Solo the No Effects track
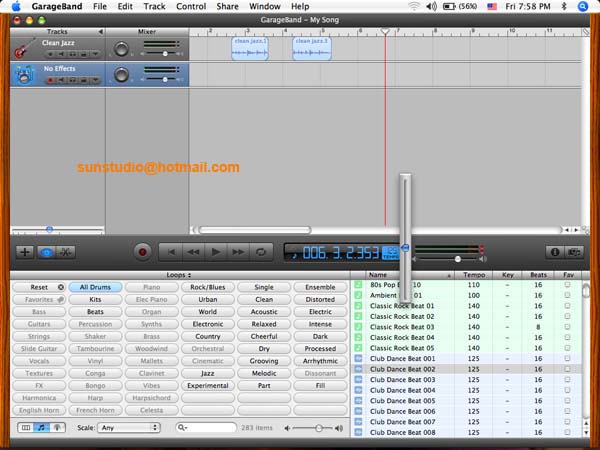 point(72,80)
